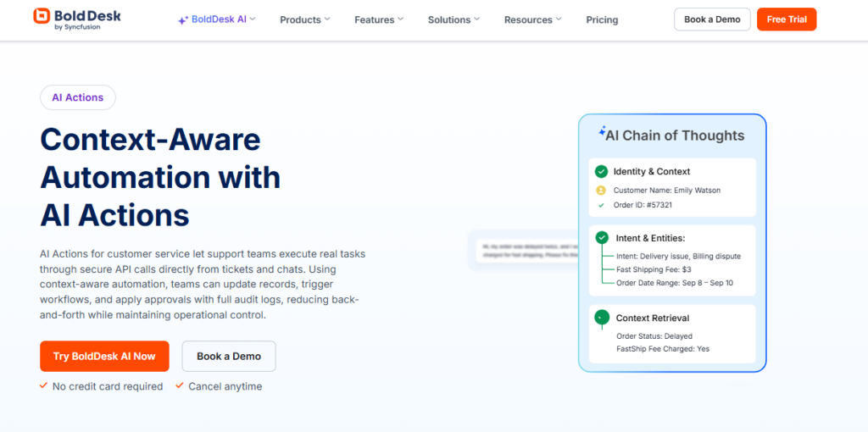
Task: Expand the Solutions menu chevron
Action: click(x=477, y=19)
